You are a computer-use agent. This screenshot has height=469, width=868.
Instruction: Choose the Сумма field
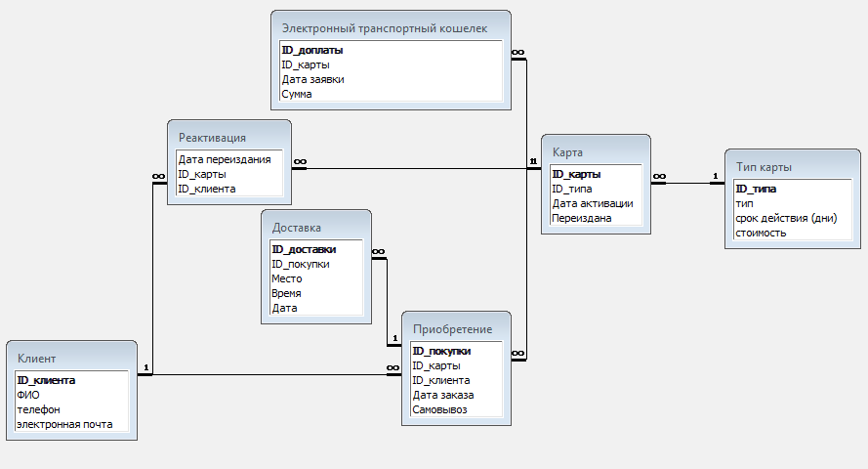tap(297, 94)
